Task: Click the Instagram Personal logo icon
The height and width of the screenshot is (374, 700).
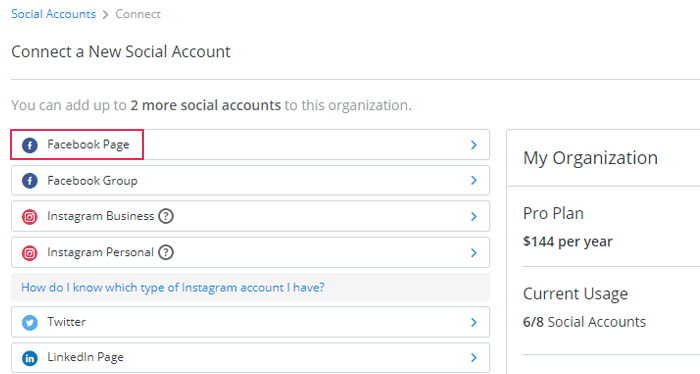Action: (x=30, y=253)
